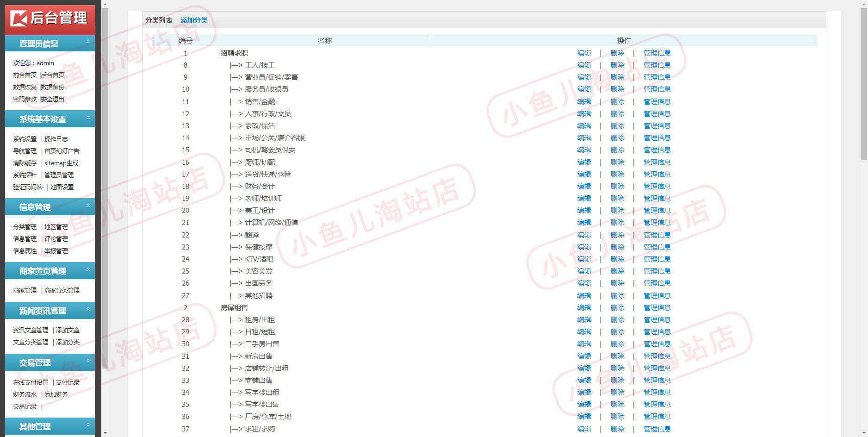The width and height of the screenshot is (868, 437).
Task: Open sidebar 信息管理 link beside 评论管理
Action: point(25,239)
